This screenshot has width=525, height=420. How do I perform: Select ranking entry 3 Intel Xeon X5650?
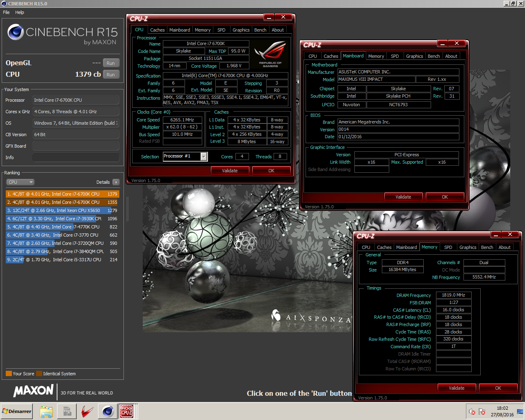(x=62, y=210)
